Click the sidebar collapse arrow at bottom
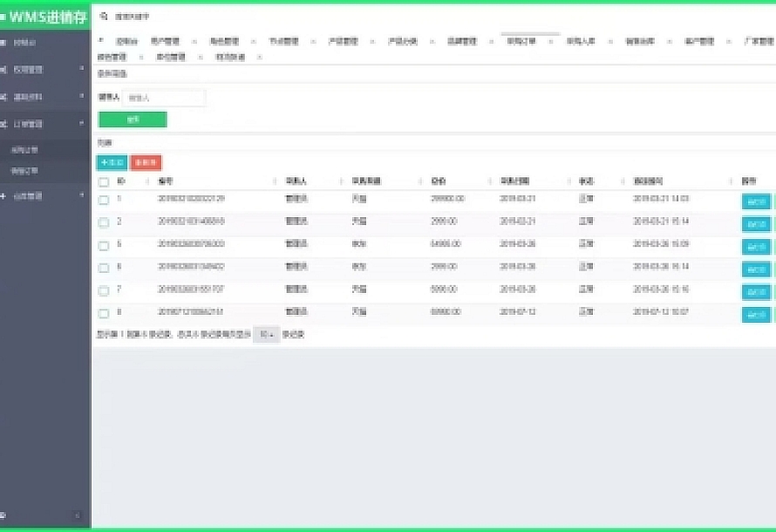The width and height of the screenshot is (776, 532). coord(78,515)
